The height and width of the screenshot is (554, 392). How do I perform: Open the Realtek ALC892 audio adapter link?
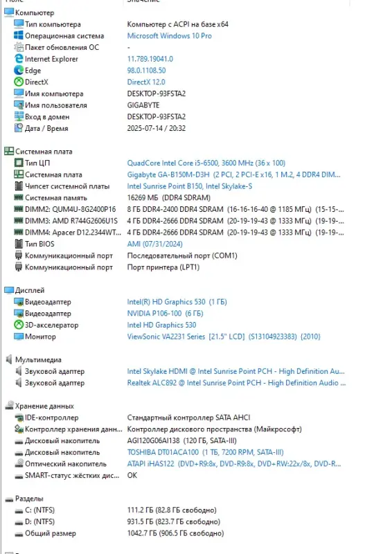[x=236, y=383]
